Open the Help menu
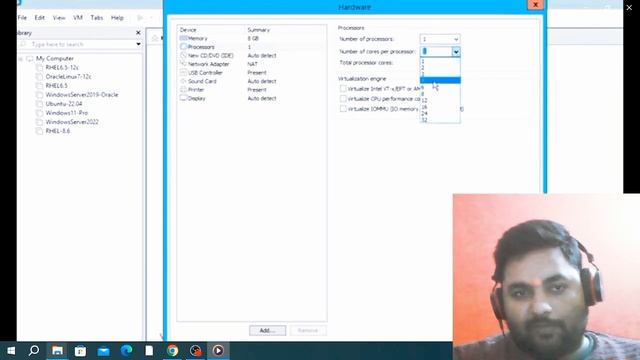 click(117, 18)
